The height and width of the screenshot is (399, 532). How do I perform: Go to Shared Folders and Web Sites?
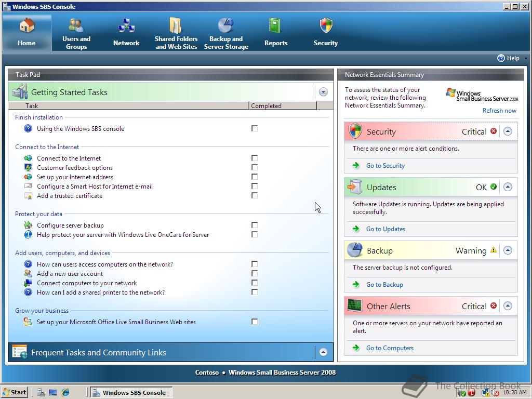coord(176,33)
